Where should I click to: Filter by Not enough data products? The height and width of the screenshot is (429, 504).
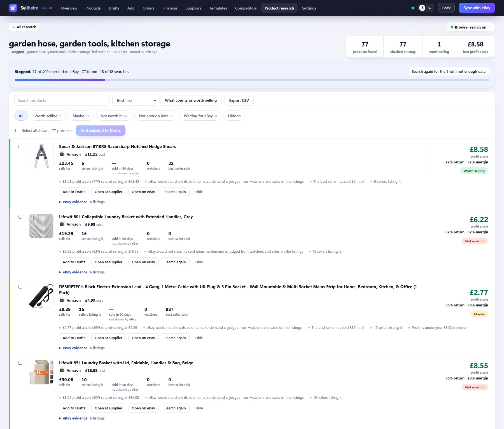(x=156, y=116)
